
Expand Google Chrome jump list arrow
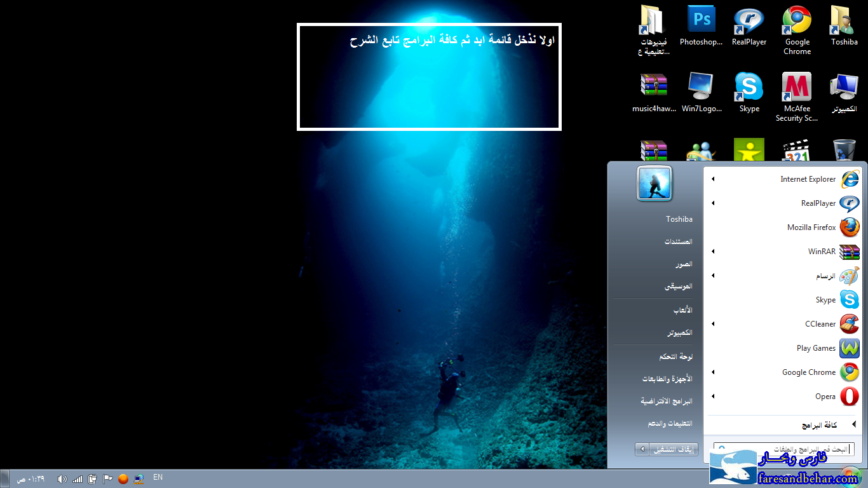[713, 372]
